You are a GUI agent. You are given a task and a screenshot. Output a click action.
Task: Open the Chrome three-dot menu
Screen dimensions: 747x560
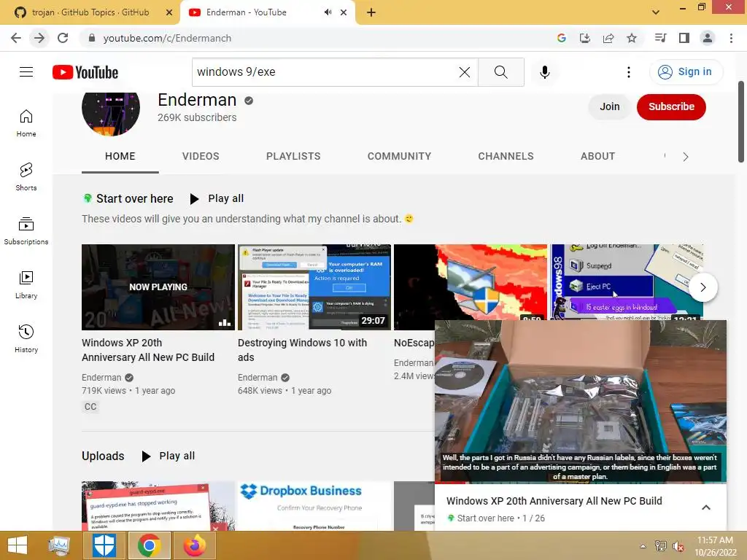click(731, 38)
